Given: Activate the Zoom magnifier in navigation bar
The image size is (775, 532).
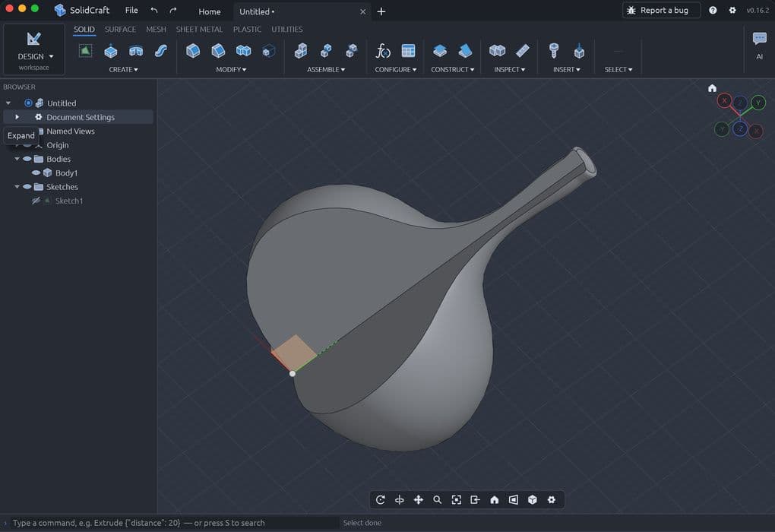Looking at the screenshot, I should tap(438, 500).
